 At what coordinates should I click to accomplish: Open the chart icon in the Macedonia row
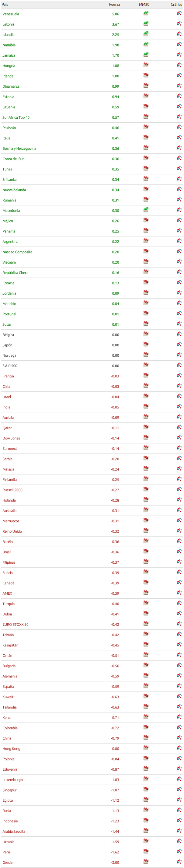[179, 210]
